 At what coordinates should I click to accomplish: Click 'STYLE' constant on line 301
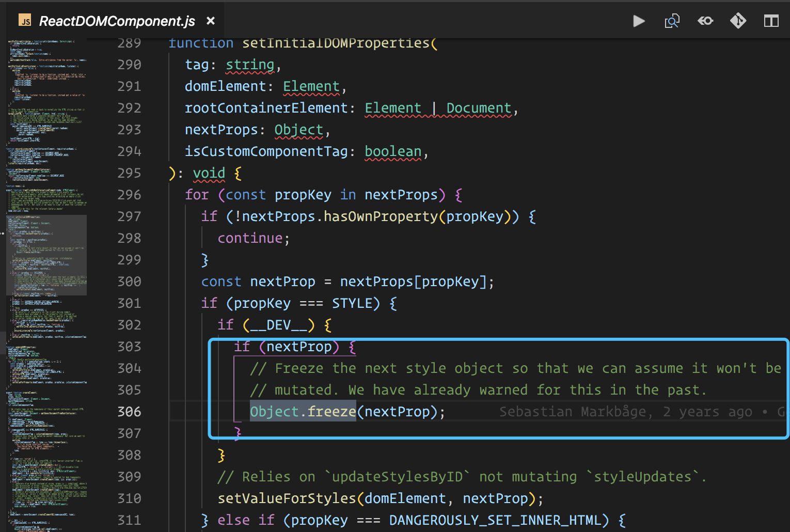pos(352,303)
